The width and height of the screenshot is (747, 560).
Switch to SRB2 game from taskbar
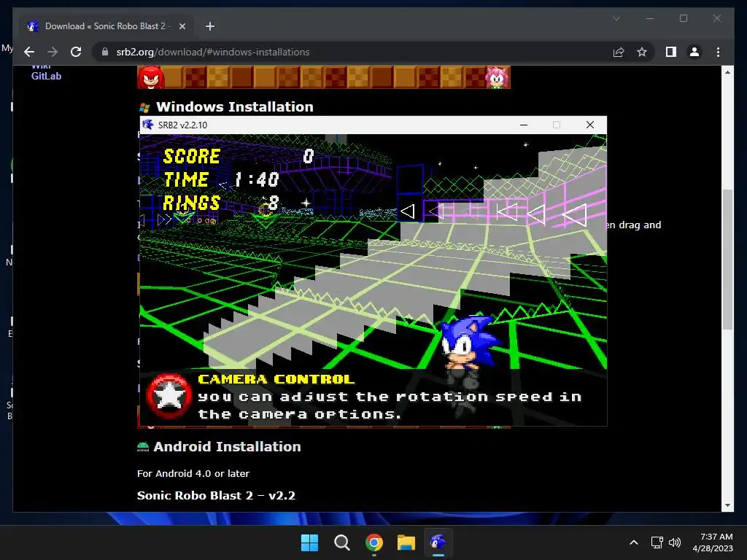(438, 542)
